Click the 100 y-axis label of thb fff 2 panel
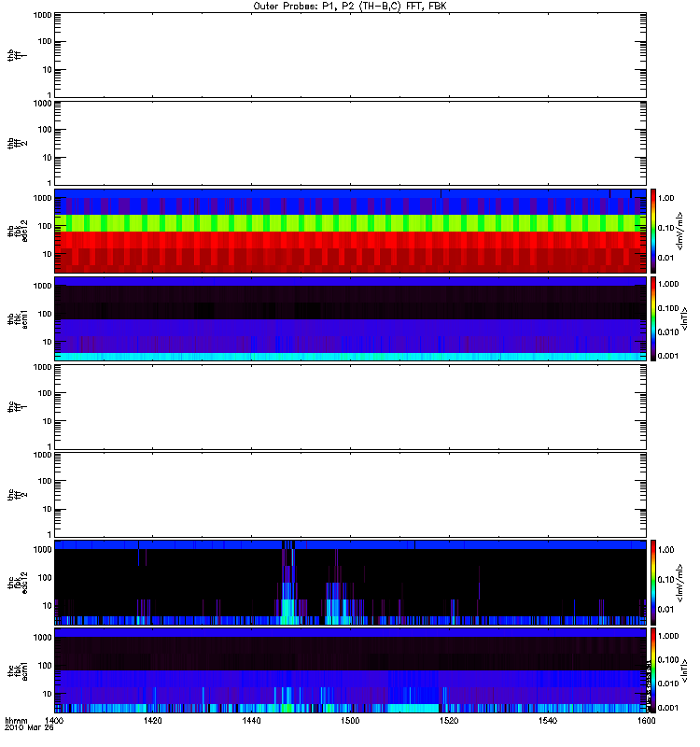Image resolution: width=700 pixels, height=747 pixels. [x=44, y=130]
